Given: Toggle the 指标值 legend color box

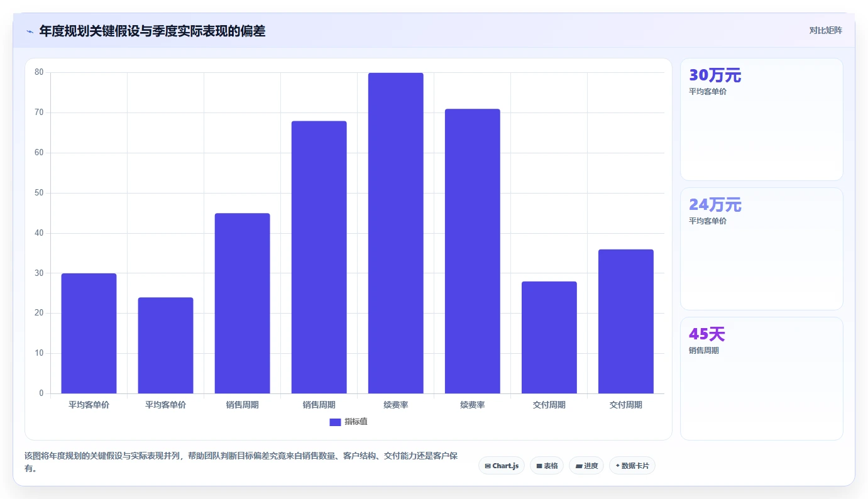Looking at the screenshot, I should 335,422.
